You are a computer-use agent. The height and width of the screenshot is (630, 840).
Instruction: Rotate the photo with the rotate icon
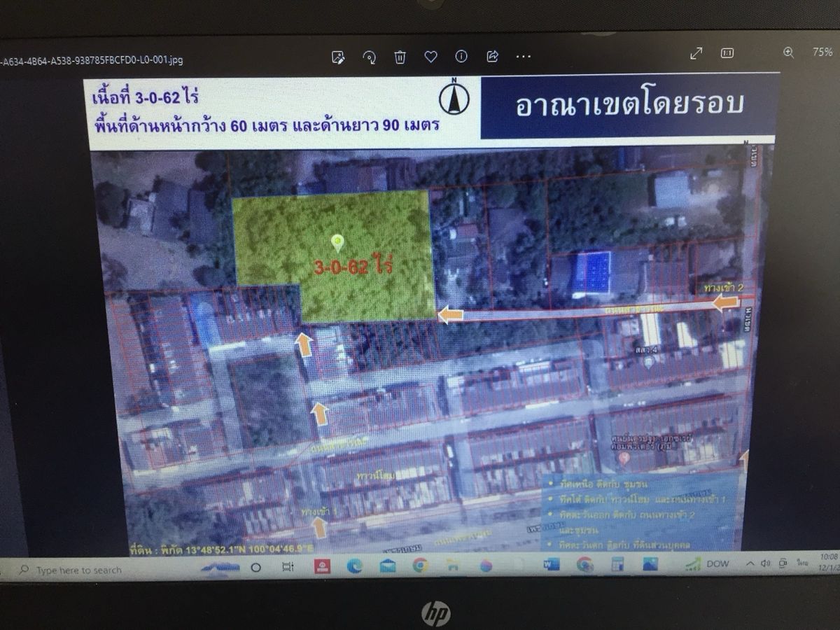369,56
